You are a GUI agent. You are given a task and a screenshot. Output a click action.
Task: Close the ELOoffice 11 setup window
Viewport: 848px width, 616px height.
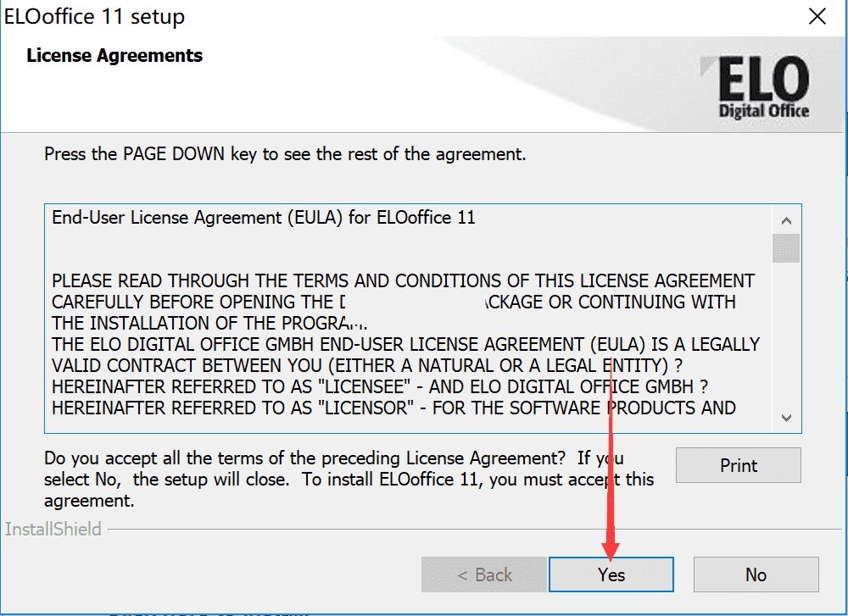click(817, 16)
